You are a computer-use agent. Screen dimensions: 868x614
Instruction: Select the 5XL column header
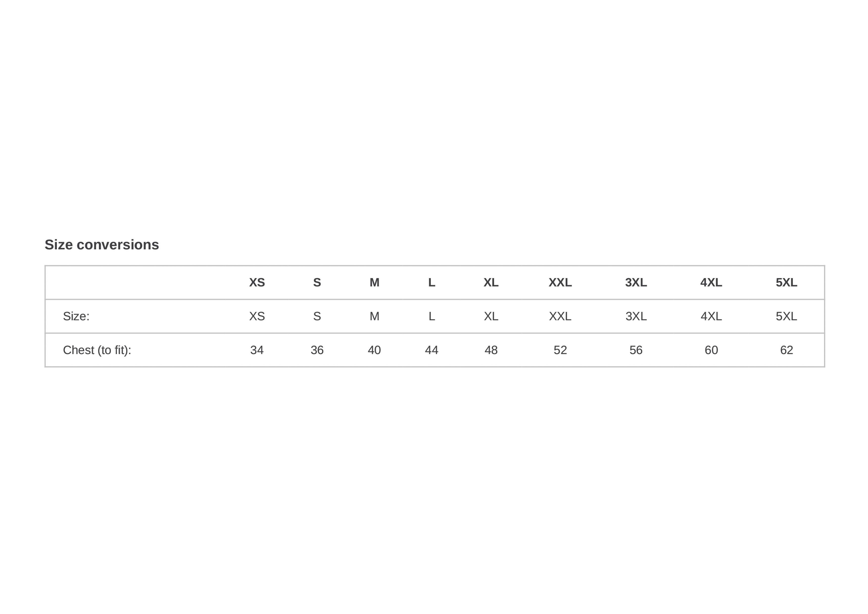(786, 282)
